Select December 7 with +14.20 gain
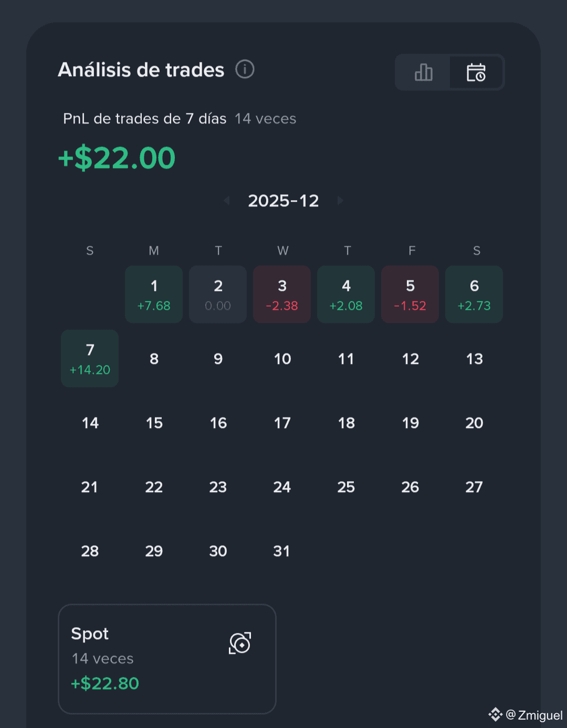This screenshot has height=728, width=567. 90,358
